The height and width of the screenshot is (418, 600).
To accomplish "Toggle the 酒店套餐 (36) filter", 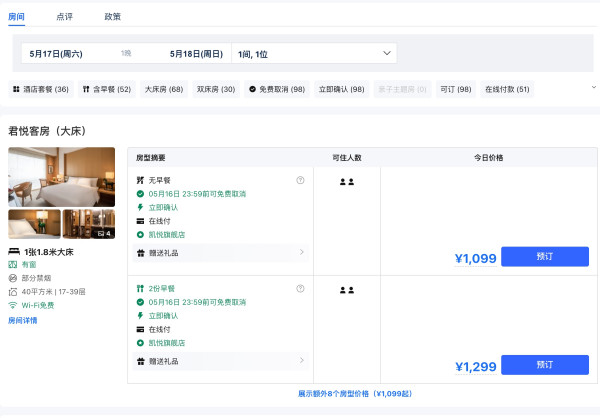I will (41, 89).
